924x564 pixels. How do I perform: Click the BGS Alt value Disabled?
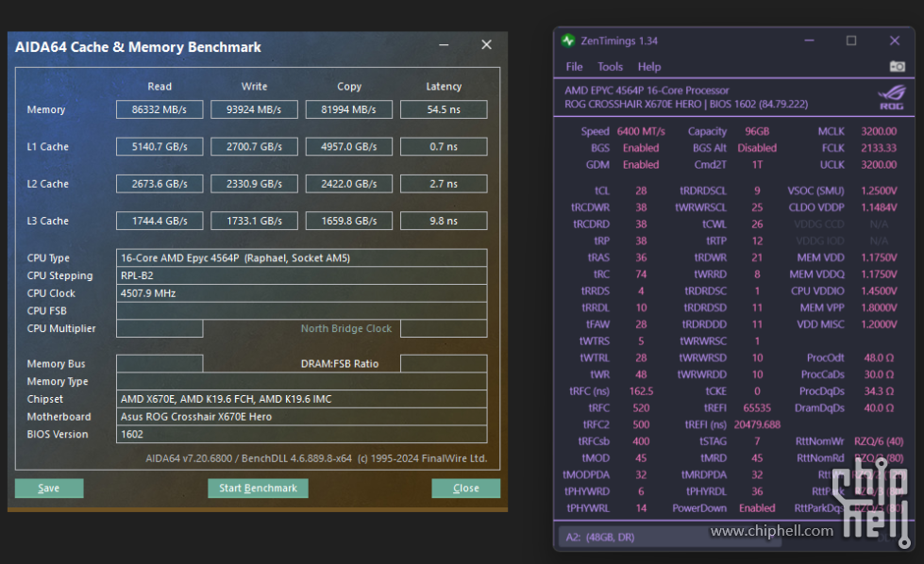(757, 148)
